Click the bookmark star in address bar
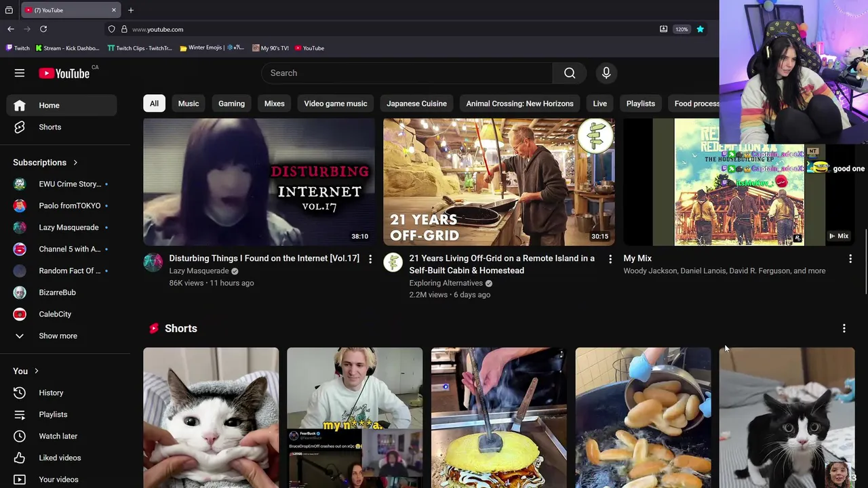Image resolution: width=868 pixels, height=488 pixels. (x=700, y=29)
